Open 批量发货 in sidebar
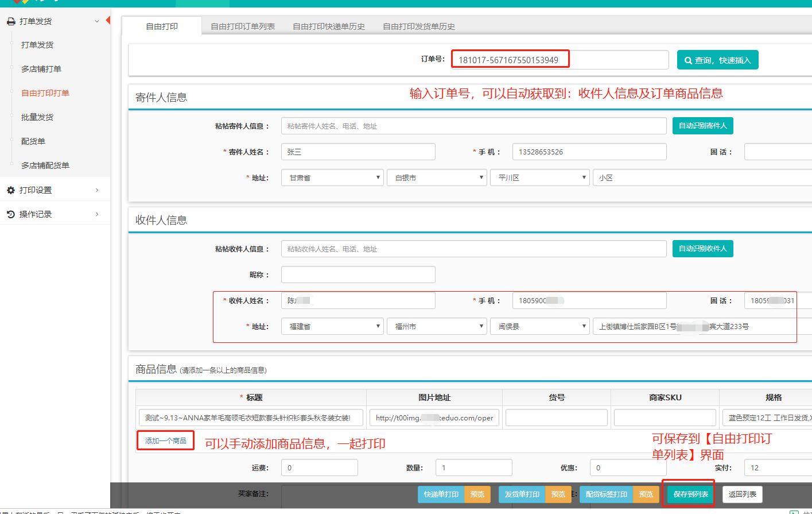Image resolution: width=812 pixels, height=514 pixels. [x=37, y=117]
